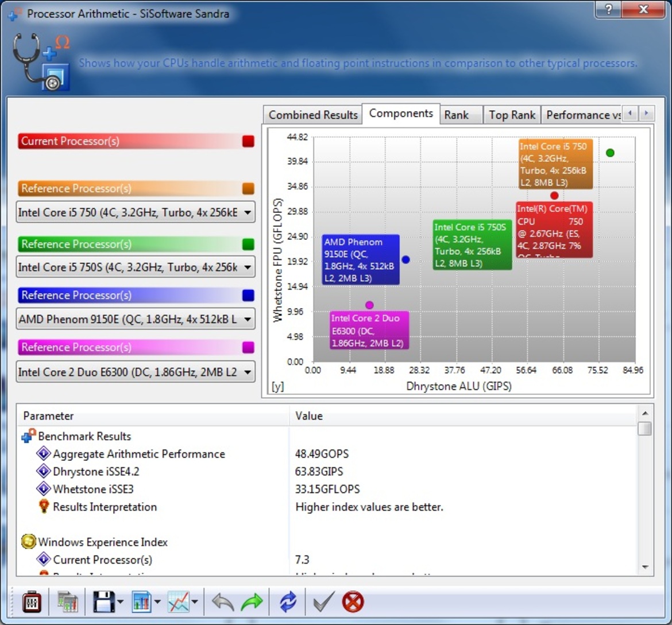
Task: Click the results list scrollbar down arrow
Action: [x=644, y=567]
